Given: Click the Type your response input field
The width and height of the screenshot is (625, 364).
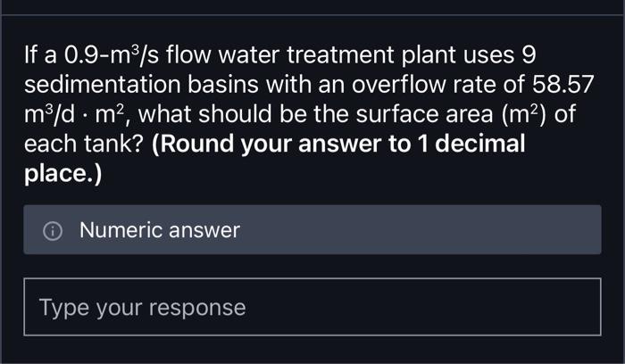Looking at the screenshot, I should (312, 307).
